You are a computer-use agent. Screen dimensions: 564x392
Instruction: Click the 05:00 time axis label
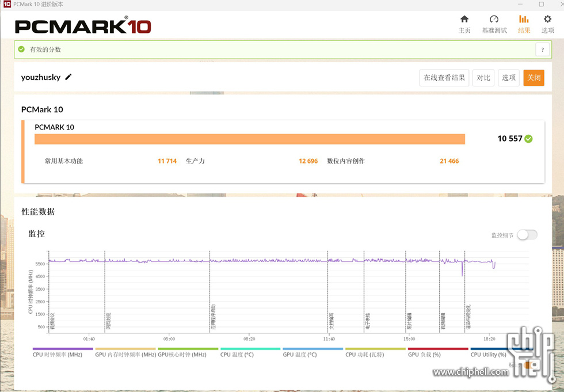[169, 339]
